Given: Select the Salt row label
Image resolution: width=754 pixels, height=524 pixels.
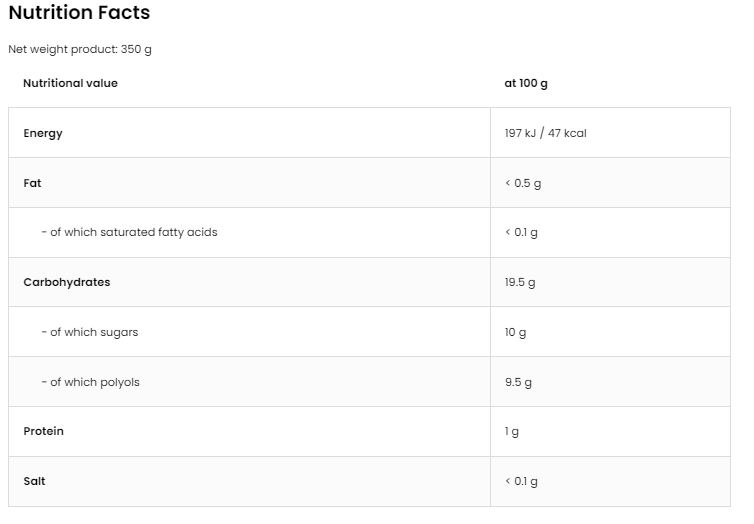Looking at the screenshot, I should pyautogui.click(x=34, y=481).
